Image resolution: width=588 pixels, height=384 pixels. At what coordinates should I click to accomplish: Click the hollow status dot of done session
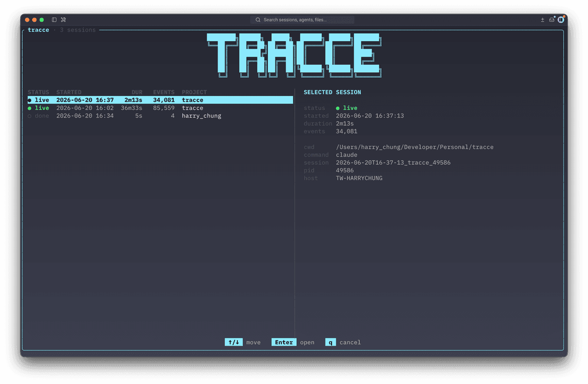pyautogui.click(x=29, y=116)
